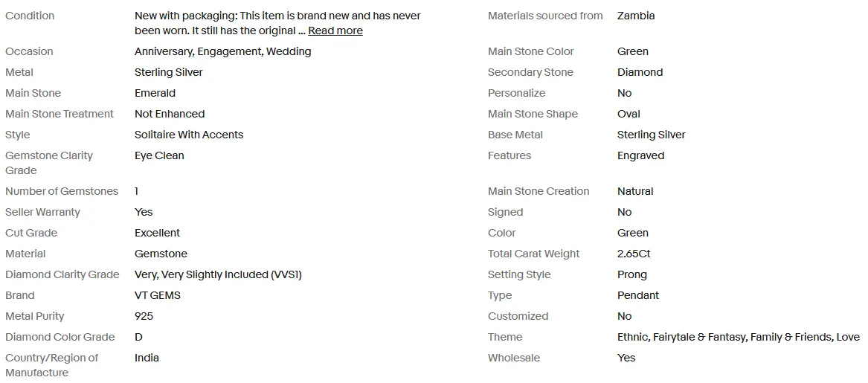The image size is (868, 383).
Task: Click the Oval main stone shape value
Action: pyautogui.click(x=629, y=114)
